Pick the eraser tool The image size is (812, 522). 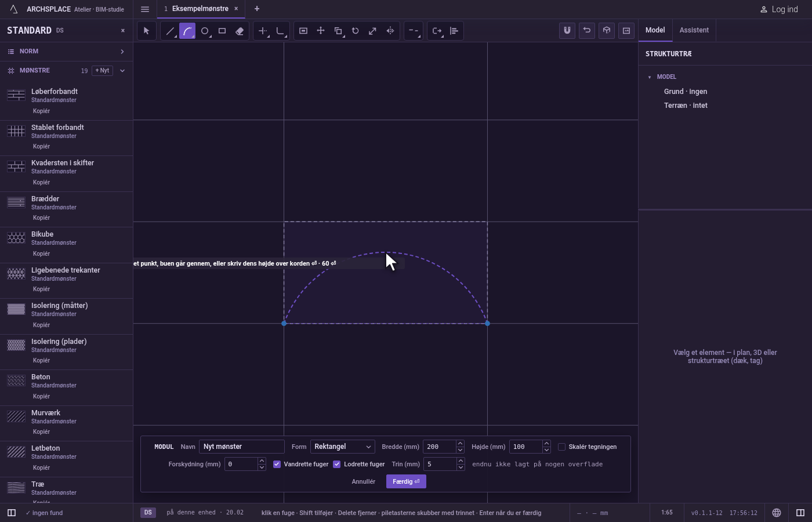click(240, 31)
